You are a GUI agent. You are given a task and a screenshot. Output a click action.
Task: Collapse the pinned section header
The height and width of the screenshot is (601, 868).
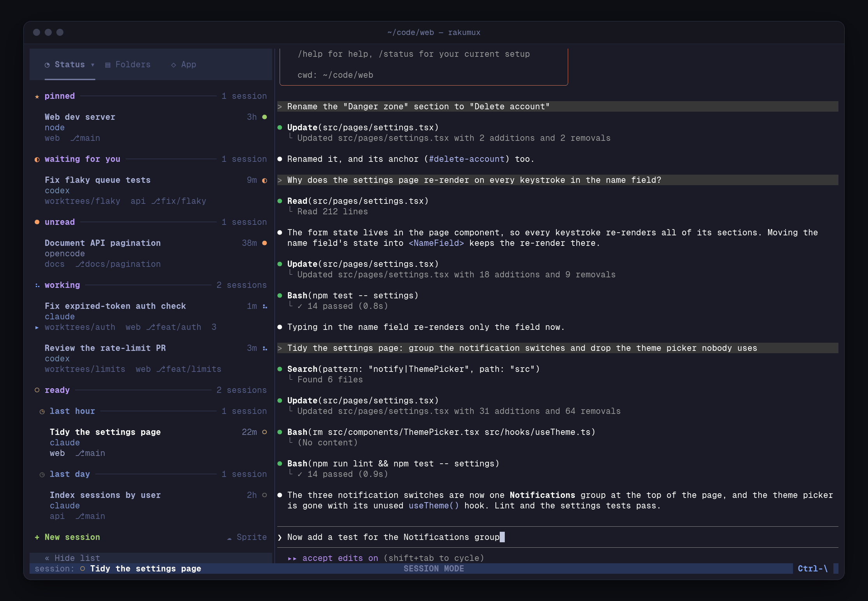(x=151, y=96)
